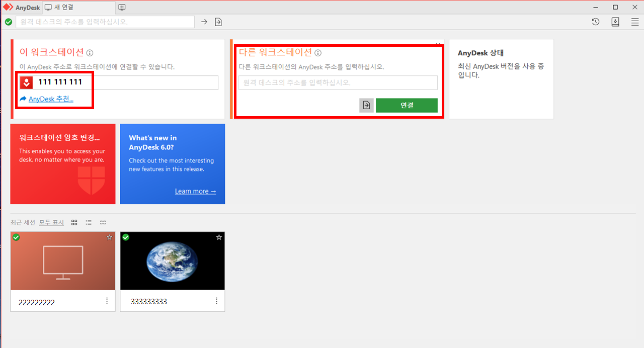Open the What's new in AnyDesk 6.0? tile
Viewport: 644px width, 348px height.
click(x=173, y=164)
